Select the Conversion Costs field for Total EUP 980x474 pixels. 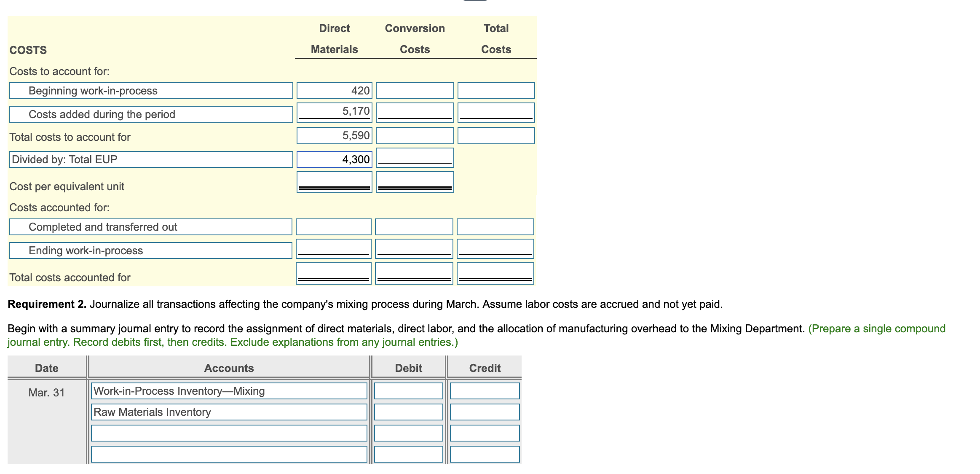point(414,159)
